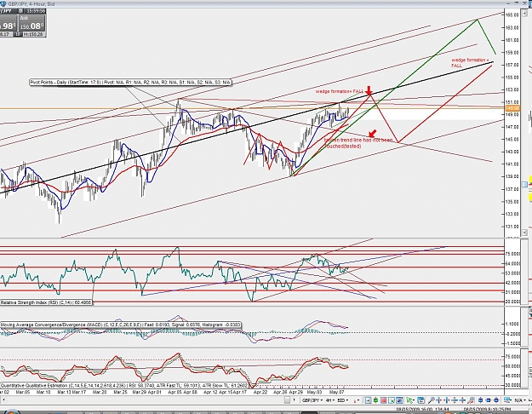
Task: Select the green candlestick chart icon
Action: [x=376, y=400]
